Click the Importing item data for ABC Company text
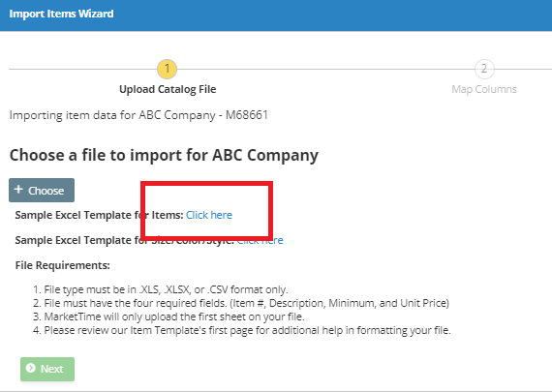 138,115
